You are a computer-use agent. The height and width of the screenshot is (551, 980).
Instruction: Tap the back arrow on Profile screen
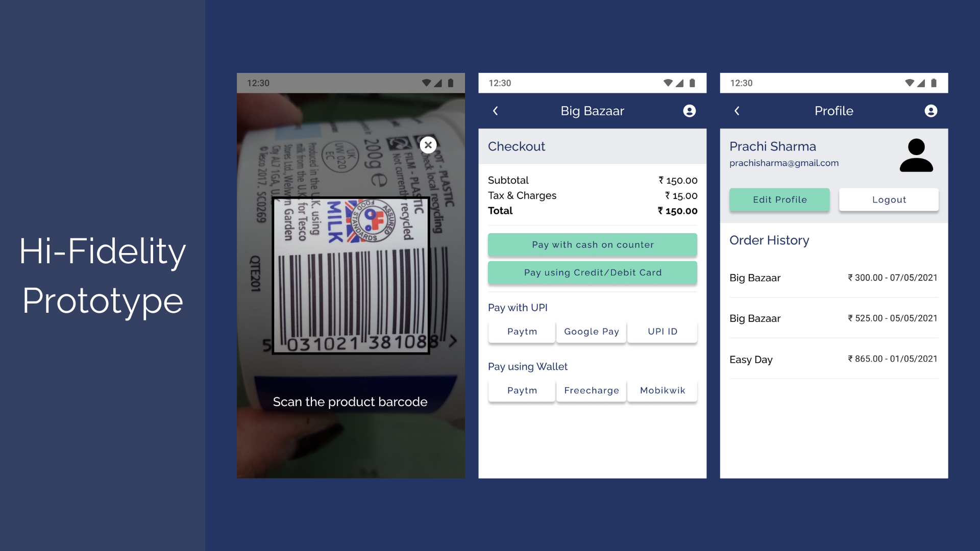(738, 110)
